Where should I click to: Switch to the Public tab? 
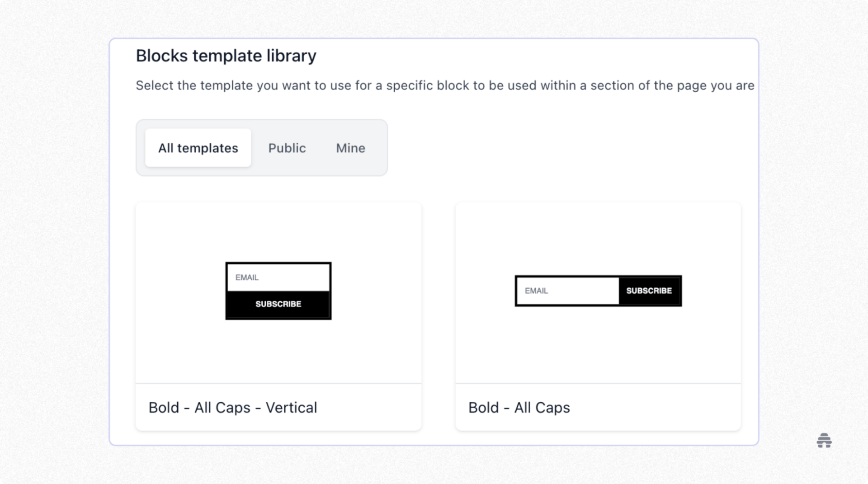click(x=287, y=148)
